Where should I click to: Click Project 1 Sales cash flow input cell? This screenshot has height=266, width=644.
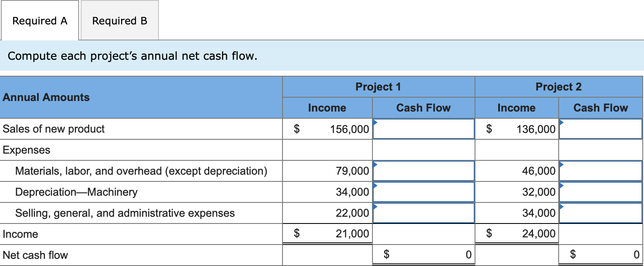coord(423,129)
